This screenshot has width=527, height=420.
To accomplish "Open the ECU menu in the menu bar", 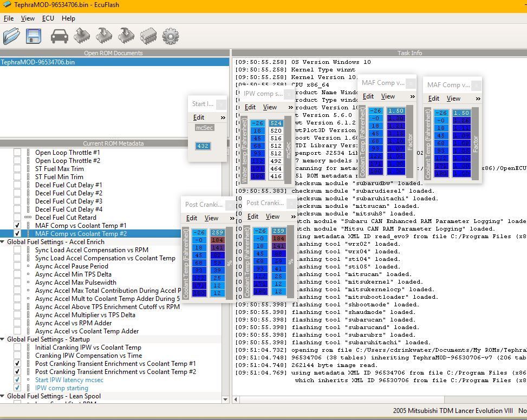I will [x=48, y=18].
